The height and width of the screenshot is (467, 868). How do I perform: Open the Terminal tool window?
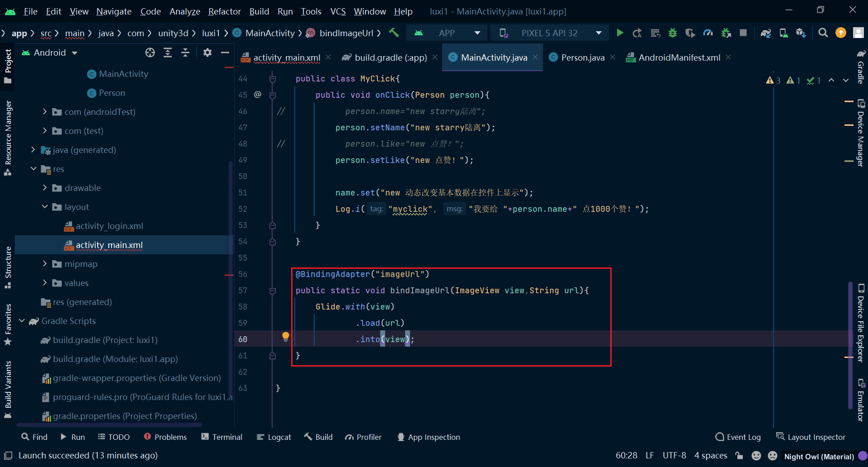pos(222,437)
